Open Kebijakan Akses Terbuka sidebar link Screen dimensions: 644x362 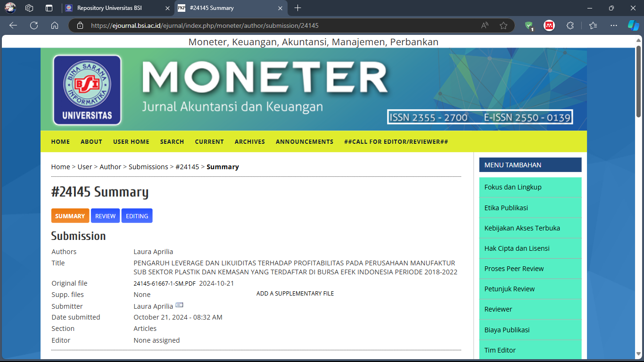[x=530, y=228]
